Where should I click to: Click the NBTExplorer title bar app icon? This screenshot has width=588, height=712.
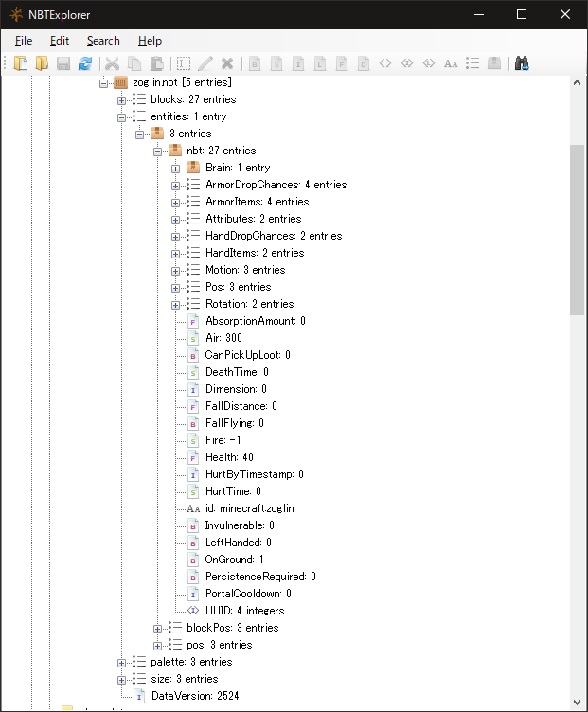(x=16, y=14)
